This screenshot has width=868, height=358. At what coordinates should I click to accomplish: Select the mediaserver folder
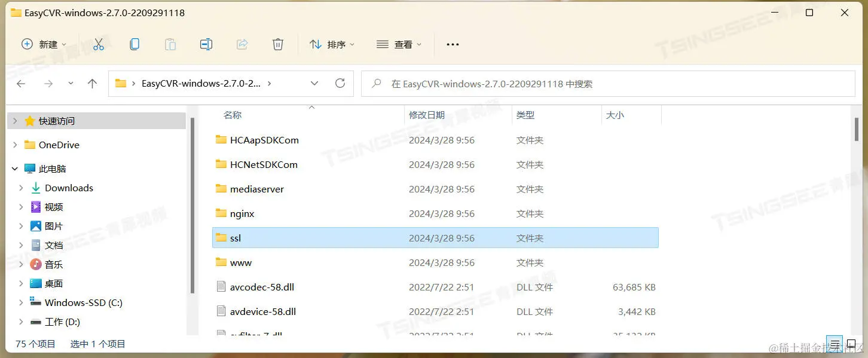(257, 189)
